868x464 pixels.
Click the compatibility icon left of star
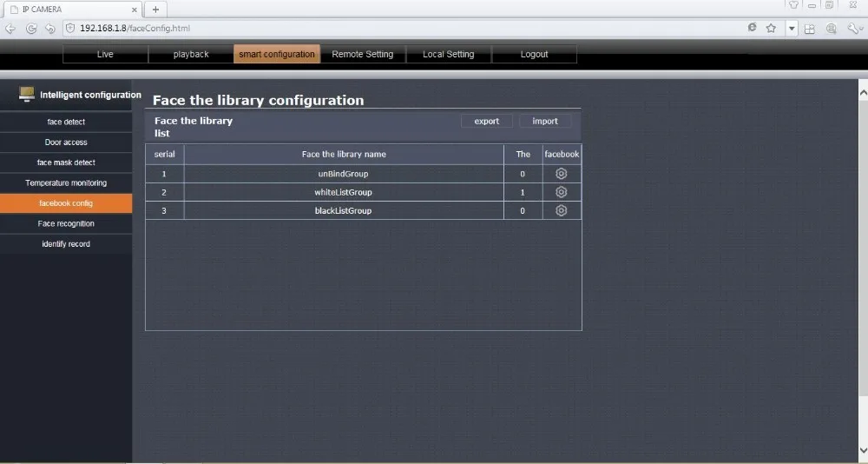[x=752, y=27]
